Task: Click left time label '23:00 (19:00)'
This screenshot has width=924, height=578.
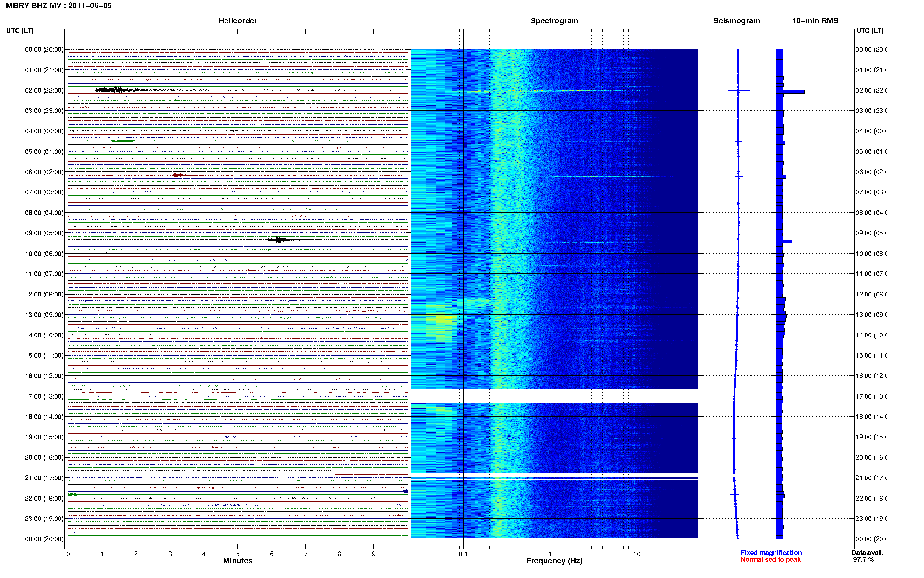Action: (44, 519)
